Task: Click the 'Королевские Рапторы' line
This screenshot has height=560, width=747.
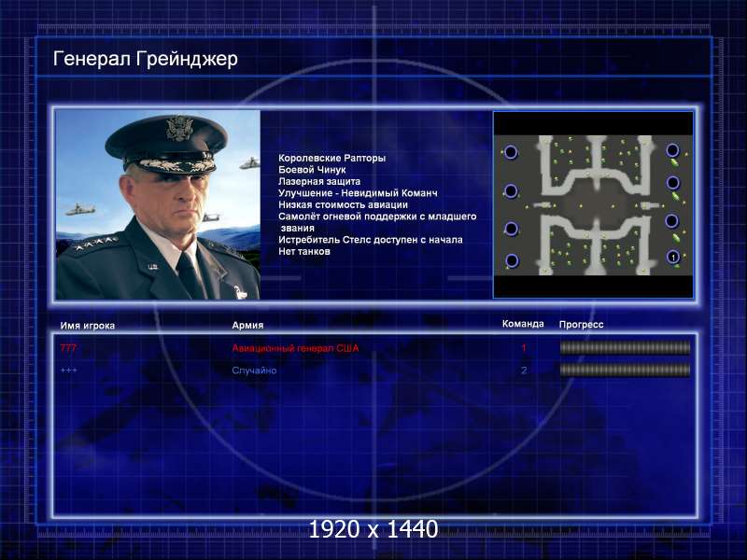Action: coord(332,158)
